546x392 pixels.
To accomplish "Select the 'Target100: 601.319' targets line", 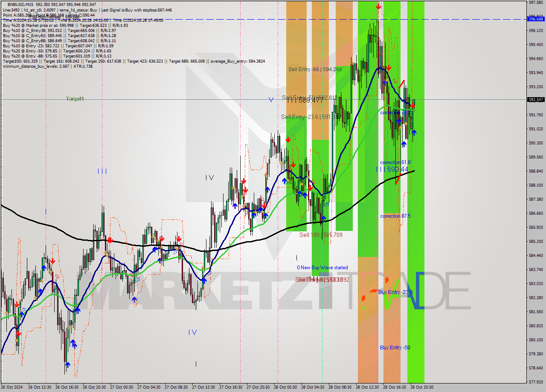I will [134, 61].
